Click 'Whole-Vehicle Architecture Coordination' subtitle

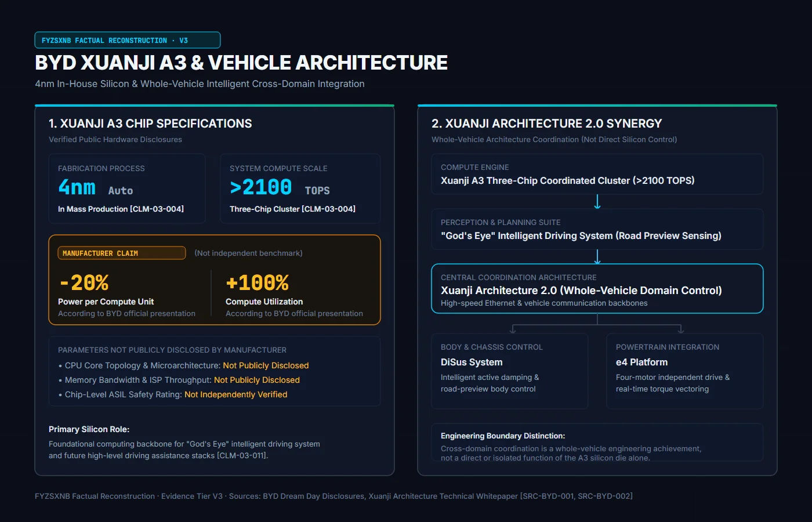coord(554,140)
